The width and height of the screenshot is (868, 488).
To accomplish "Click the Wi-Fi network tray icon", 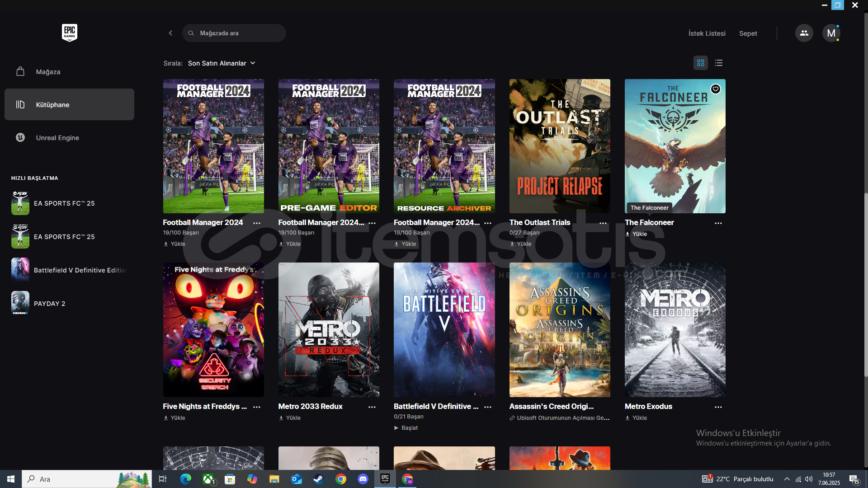I will (x=798, y=479).
